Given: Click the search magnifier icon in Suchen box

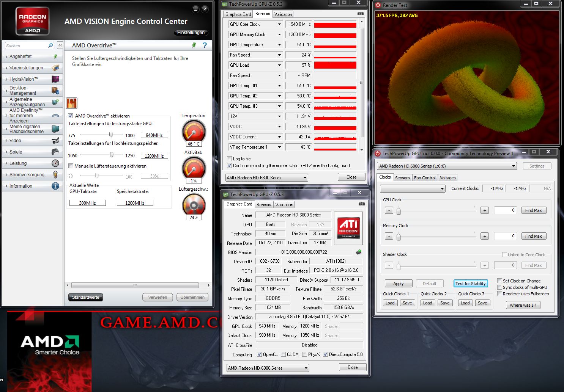Looking at the screenshot, I should (x=50, y=45).
